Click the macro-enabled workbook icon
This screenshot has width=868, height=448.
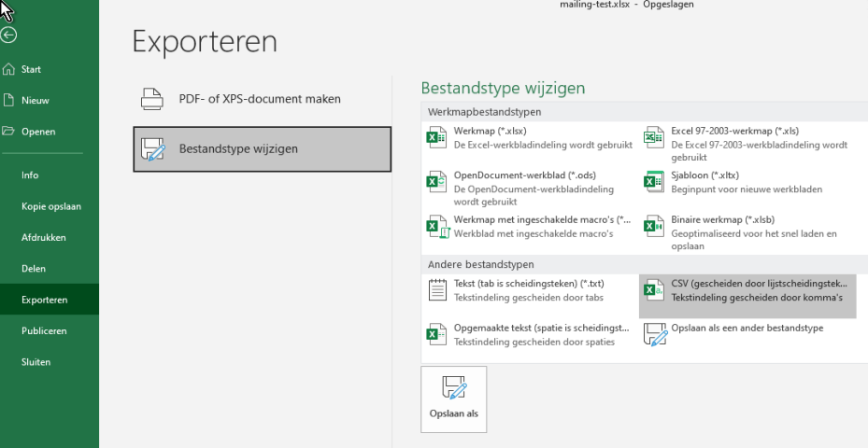pos(438,226)
